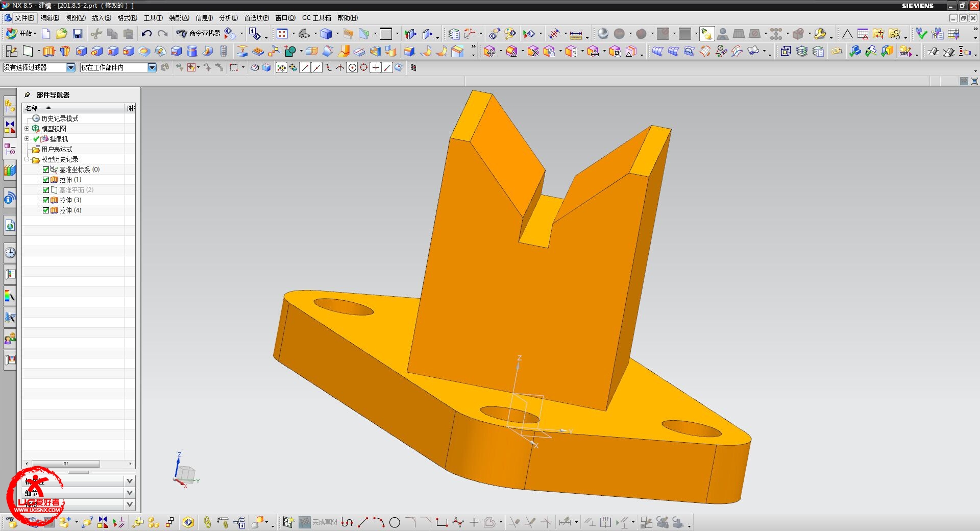This screenshot has height=531, width=980.
Task: Toggle checkbox for 拉伸 (1)
Action: 46,180
